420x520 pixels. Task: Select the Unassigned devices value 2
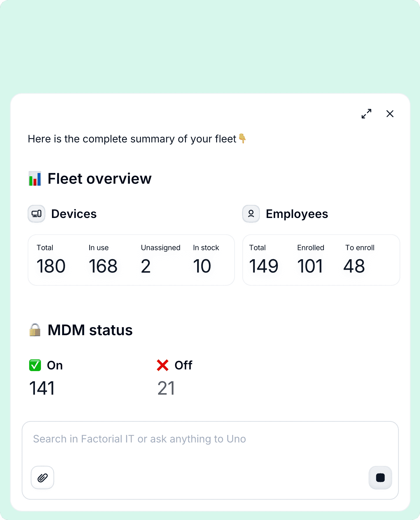(146, 266)
